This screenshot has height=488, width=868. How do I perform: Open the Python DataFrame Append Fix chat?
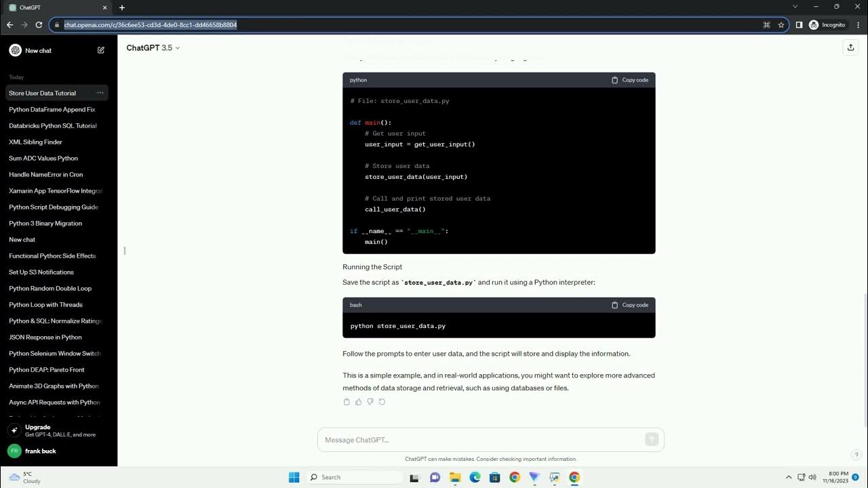(57, 109)
